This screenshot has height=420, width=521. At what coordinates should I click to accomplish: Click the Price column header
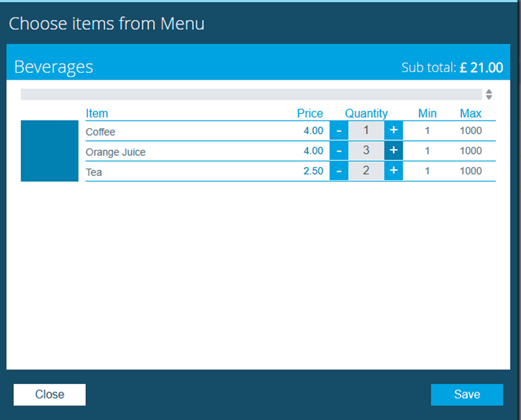310,114
